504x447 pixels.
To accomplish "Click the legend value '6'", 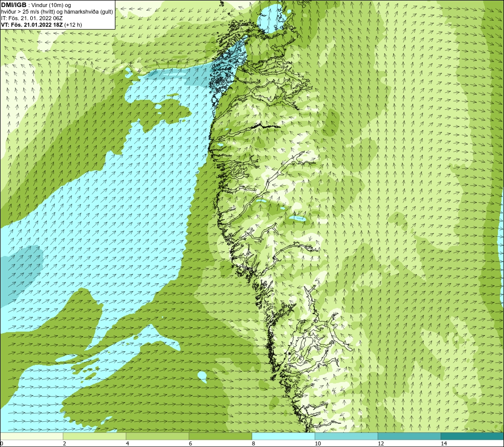I will [x=191, y=443].
